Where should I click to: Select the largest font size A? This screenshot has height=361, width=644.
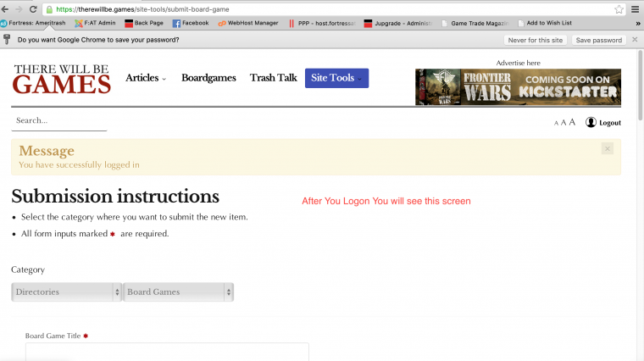572,122
